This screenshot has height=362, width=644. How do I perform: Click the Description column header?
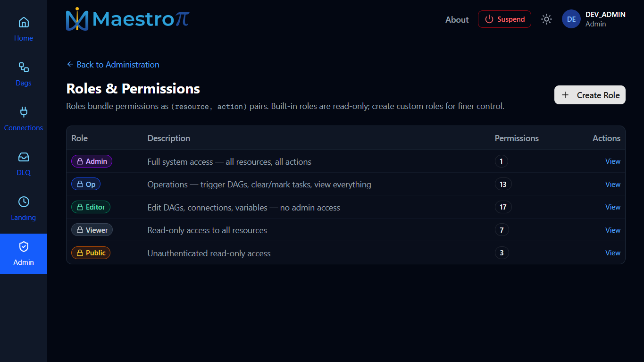[169, 138]
